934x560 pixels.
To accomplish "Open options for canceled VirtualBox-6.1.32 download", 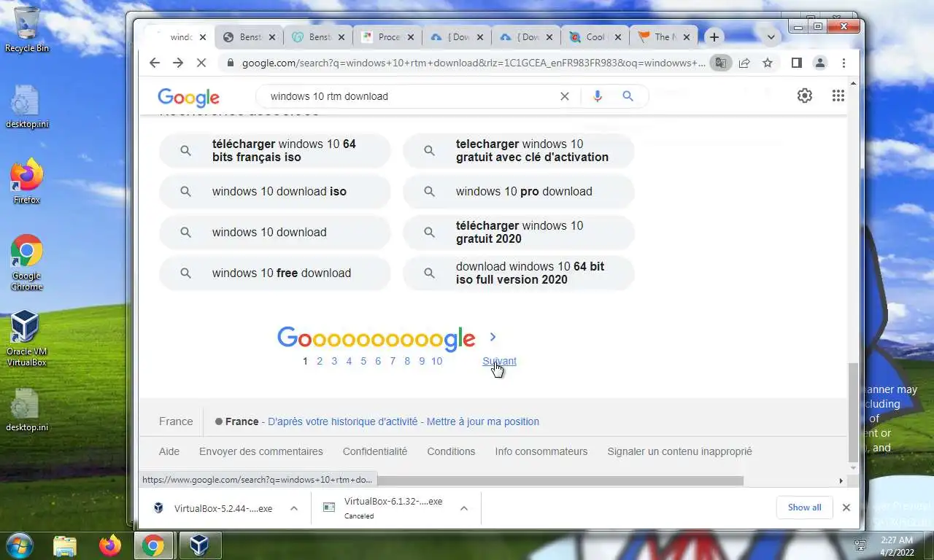I will tap(464, 508).
